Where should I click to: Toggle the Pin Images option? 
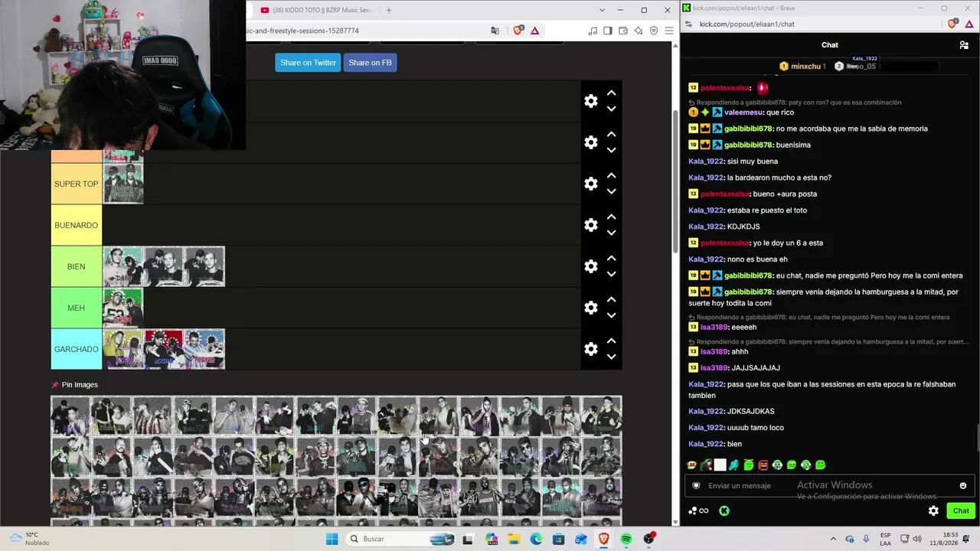pyautogui.click(x=74, y=385)
